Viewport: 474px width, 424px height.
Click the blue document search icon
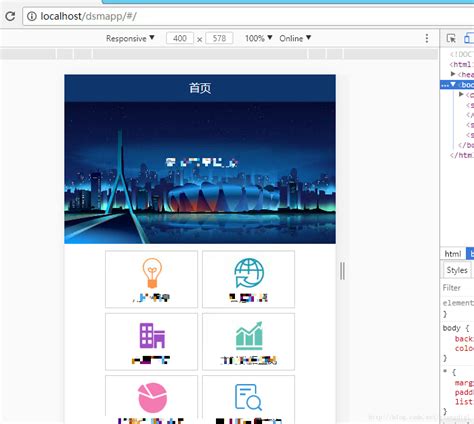[248, 397]
